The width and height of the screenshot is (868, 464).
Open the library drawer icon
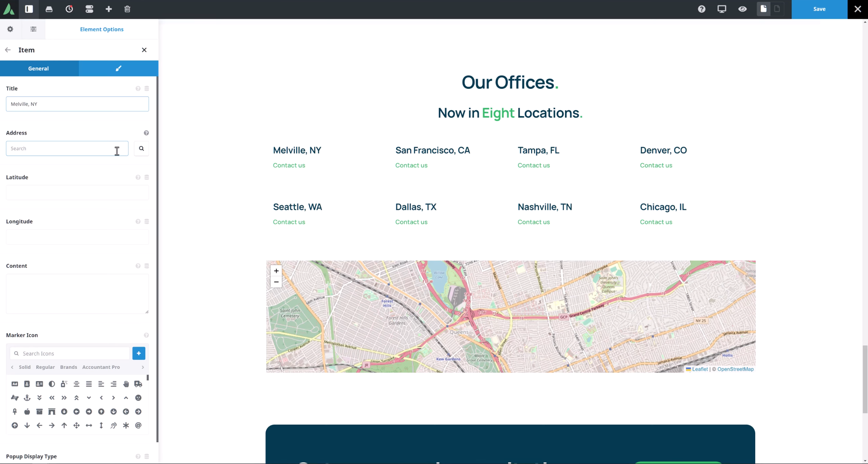pyautogui.click(x=49, y=9)
